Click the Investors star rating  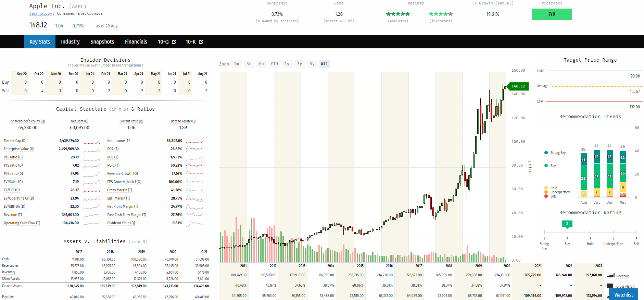(x=441, y=14)
